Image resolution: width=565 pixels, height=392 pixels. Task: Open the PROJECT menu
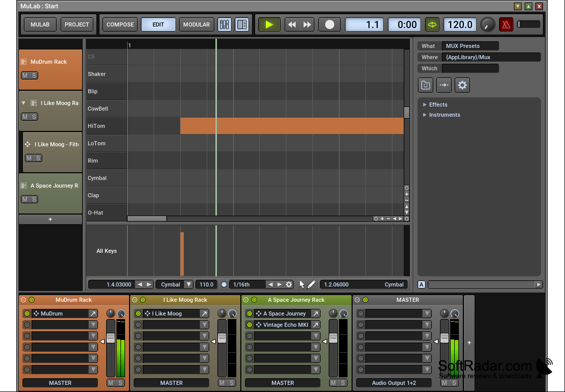pos(77,24)
